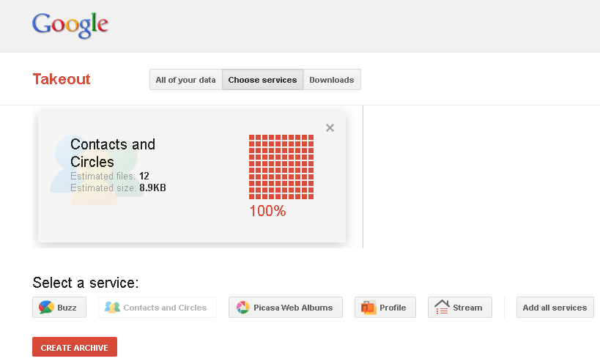600x364 pixels.
Task: Click the red 100% progress grid
Action: 281,167
